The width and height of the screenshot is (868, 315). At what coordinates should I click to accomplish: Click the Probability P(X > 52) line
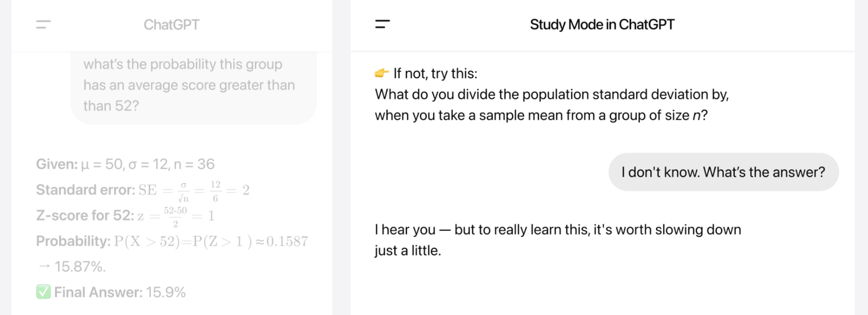click(x=172, y=241)
